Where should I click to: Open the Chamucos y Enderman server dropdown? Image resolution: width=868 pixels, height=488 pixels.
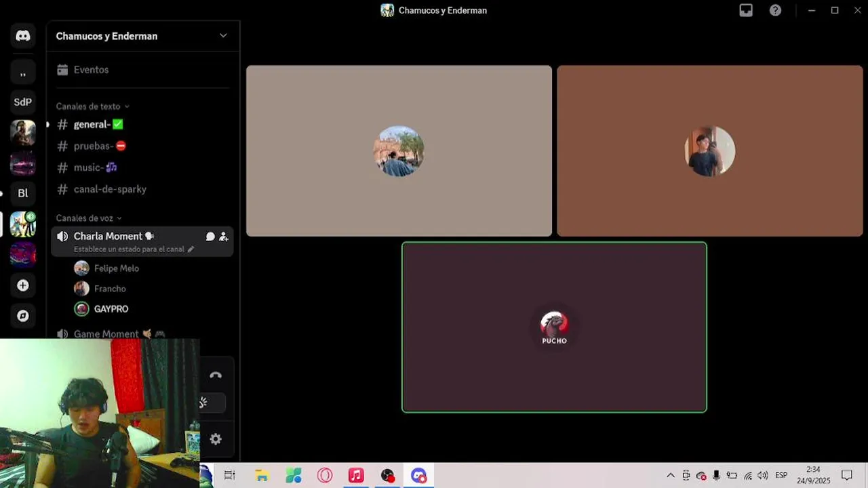pyautogui.click(x=223, y=36)
